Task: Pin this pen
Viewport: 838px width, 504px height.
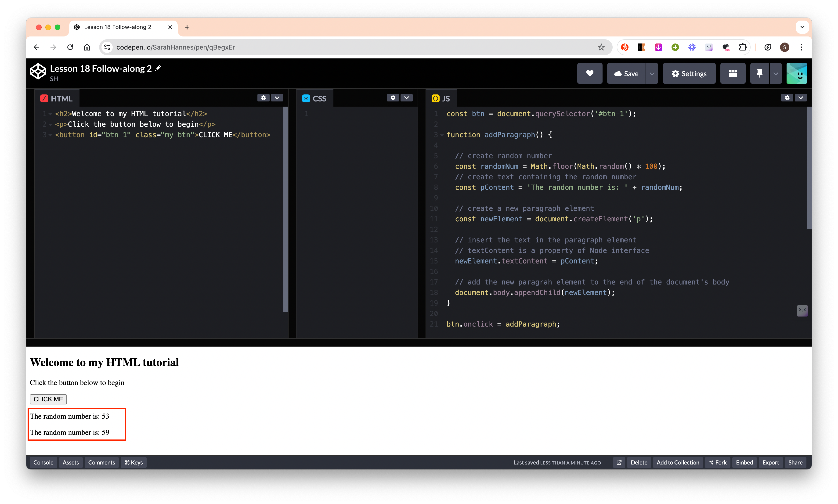Action: pos(759,73)
